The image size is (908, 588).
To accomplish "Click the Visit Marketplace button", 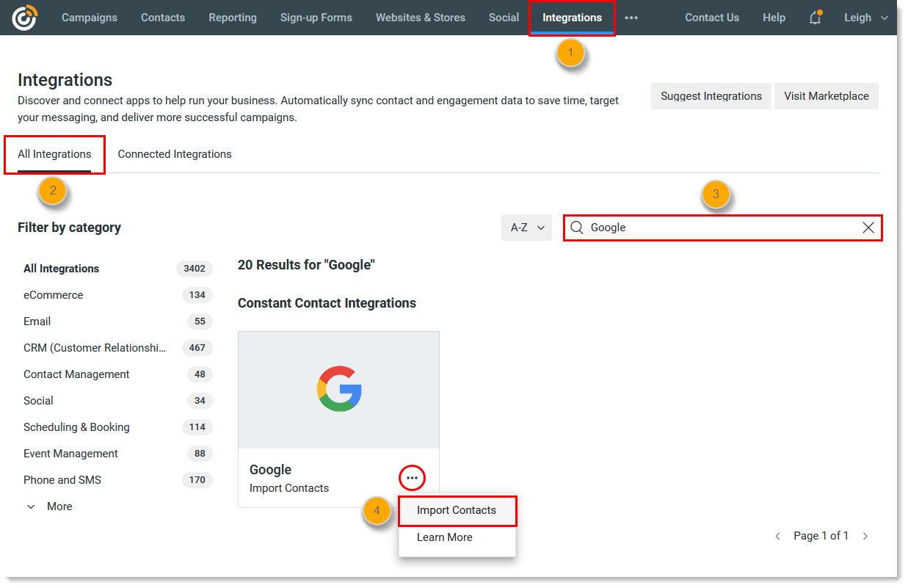I will (827, 96).
